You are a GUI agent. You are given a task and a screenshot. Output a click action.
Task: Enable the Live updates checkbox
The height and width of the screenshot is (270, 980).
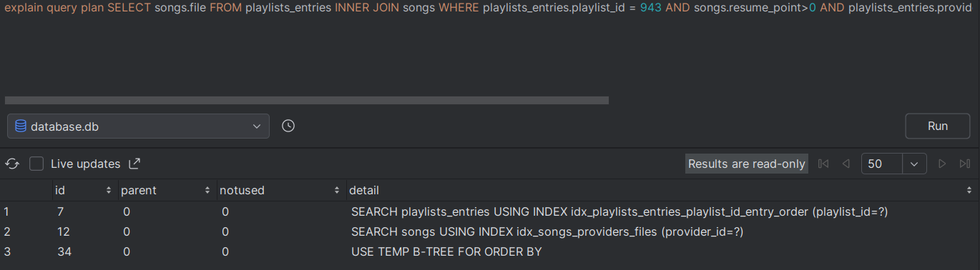[x=36, y=164]
